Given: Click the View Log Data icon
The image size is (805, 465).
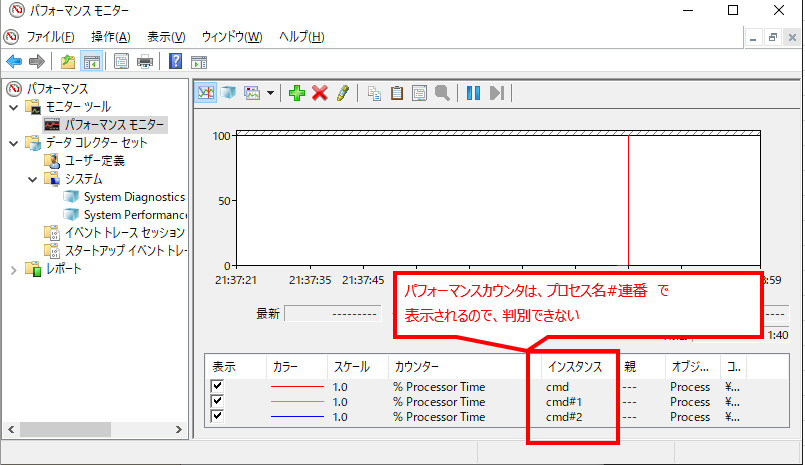Looking at the screenshot, I should 228,93.
